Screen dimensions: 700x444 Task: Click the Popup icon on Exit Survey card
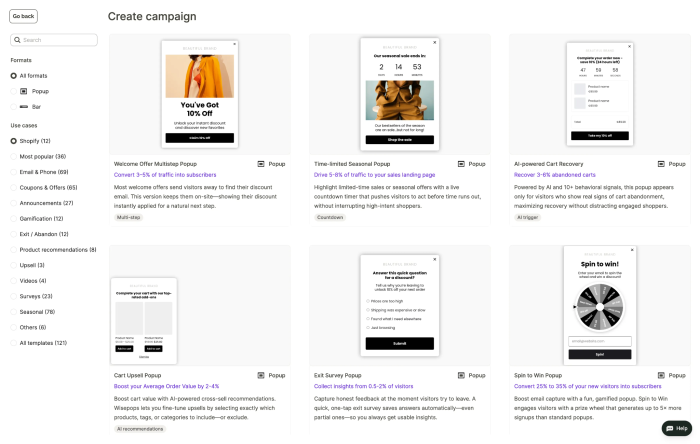tap(461, 375)
